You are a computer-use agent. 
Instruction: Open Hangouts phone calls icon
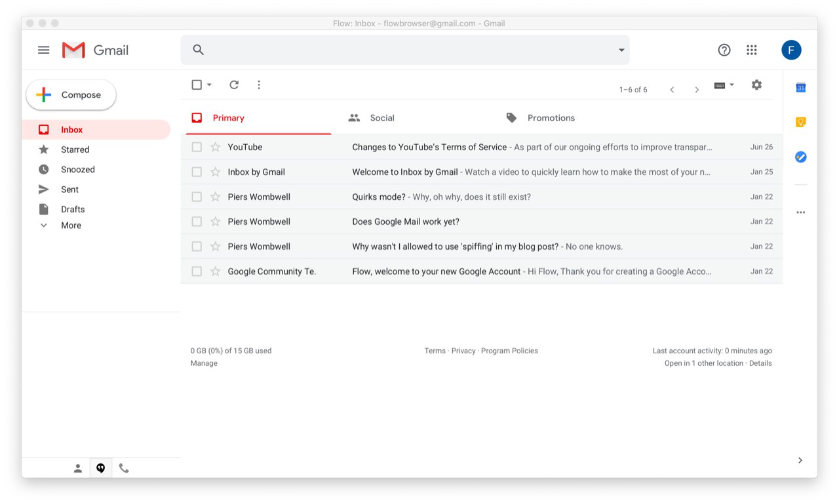[124, 468]
